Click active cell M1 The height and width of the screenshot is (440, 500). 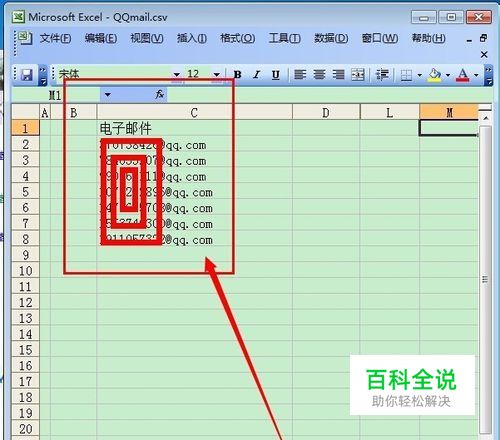click(x=449, y=128)
